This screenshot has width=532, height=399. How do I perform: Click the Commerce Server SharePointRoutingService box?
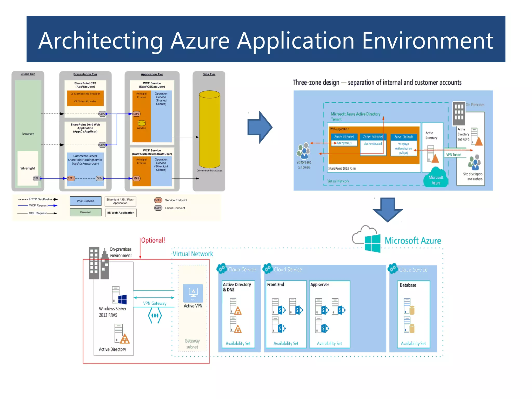tap(85, 169)
